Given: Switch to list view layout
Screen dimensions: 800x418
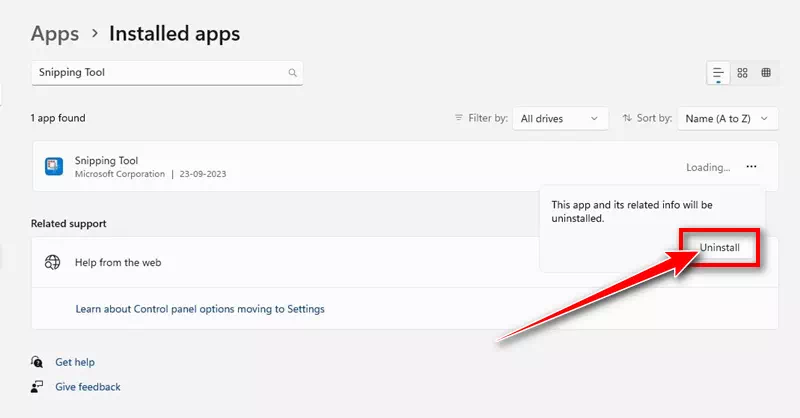Looking at the screenshot, I should coord(718,73).
